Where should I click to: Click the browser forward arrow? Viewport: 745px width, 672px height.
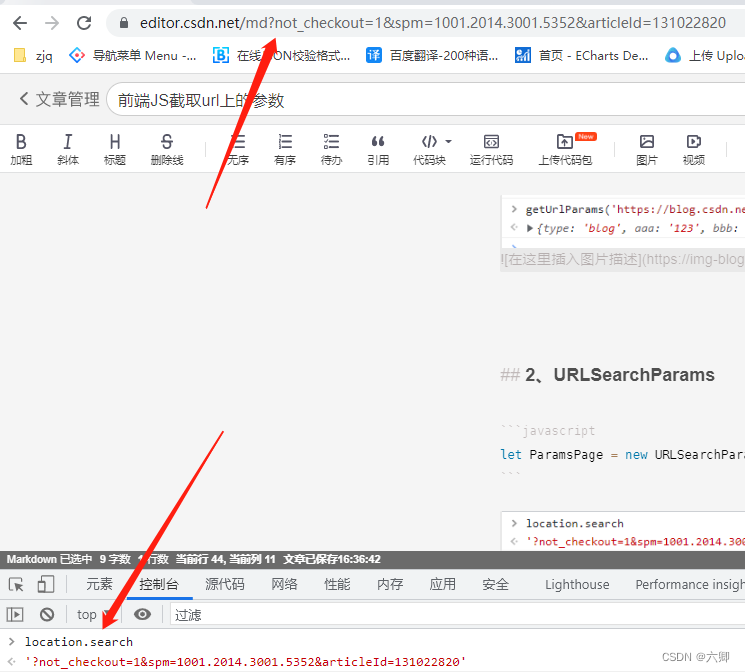click(x=52, y=23)
